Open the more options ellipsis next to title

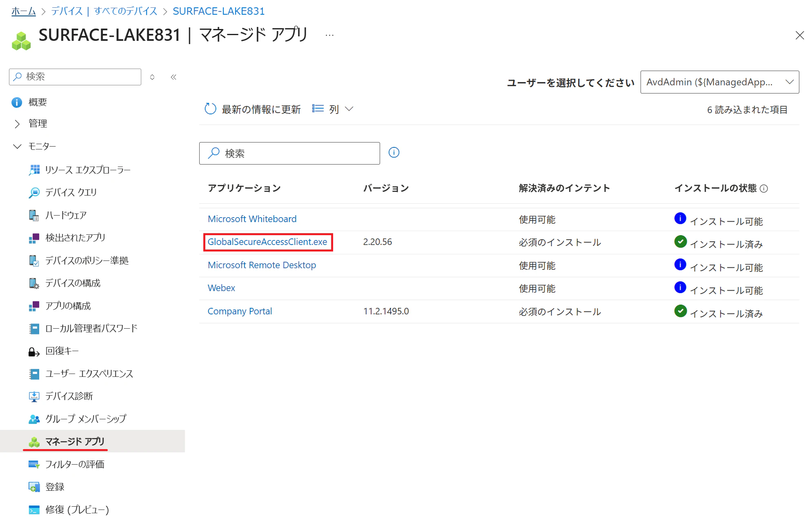click(x=329, y=36)
